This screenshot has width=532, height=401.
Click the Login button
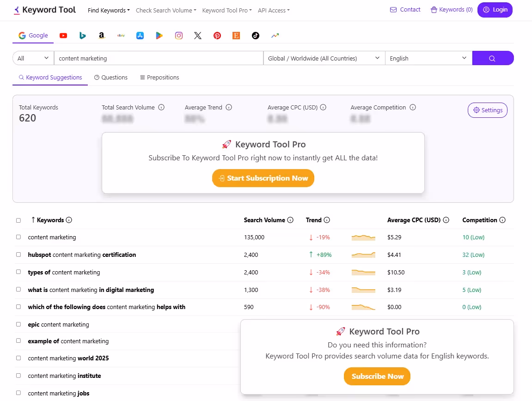pyautogui.click(x=495, y=10)
